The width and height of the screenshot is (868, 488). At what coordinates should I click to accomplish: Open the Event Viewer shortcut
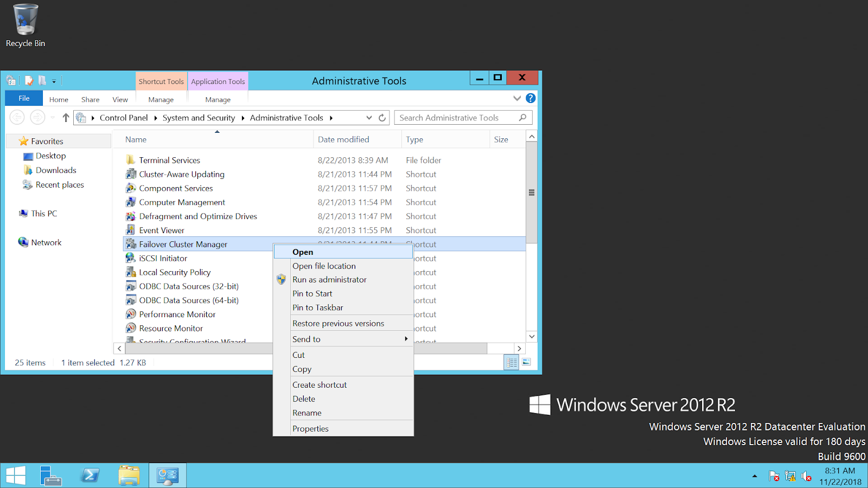[x=161, y=230]
